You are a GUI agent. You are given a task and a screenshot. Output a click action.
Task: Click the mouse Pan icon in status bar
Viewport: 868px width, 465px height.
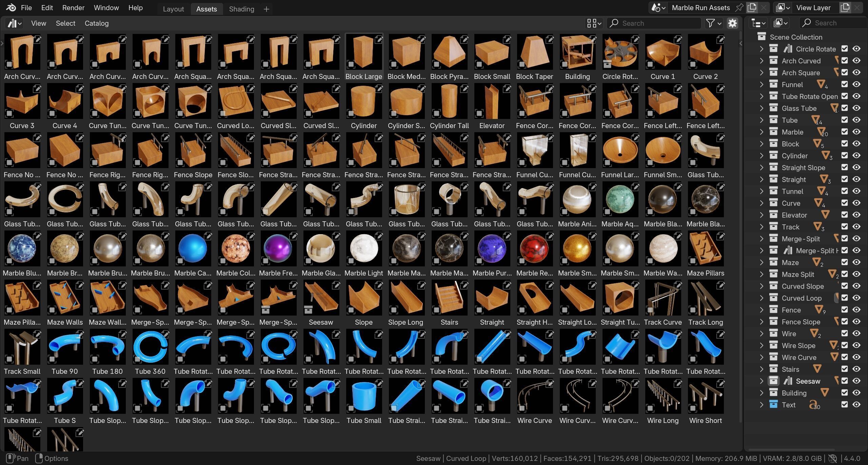11,459
